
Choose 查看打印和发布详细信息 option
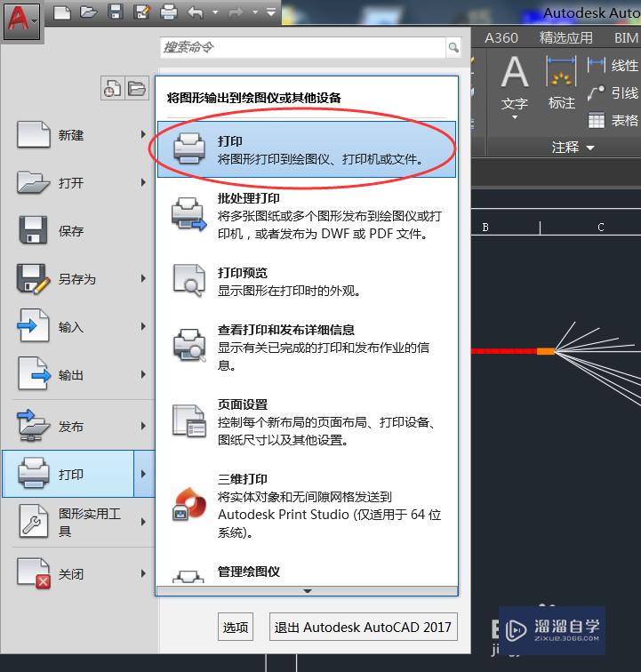coord(307,348)
